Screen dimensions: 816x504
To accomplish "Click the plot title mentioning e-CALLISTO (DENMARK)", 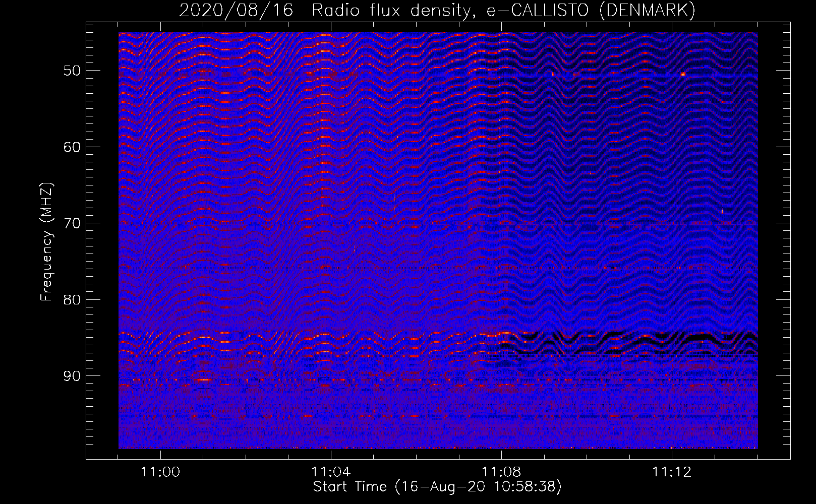I will click(437, 11).
